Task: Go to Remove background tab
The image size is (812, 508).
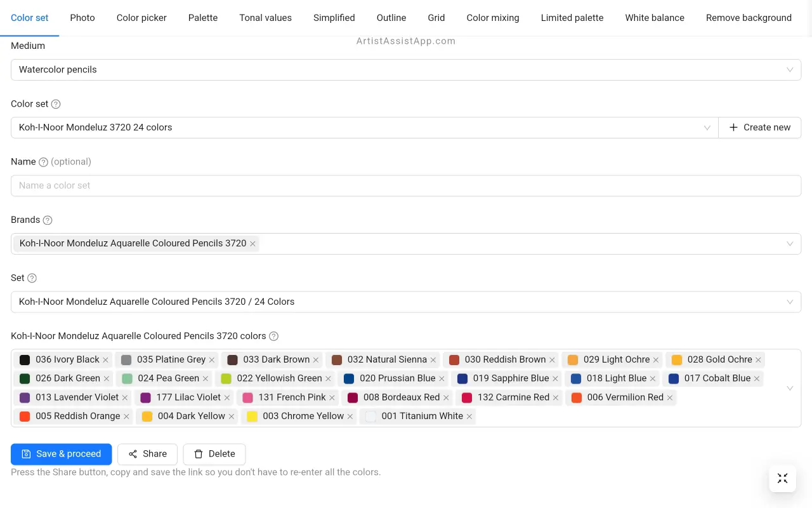Action: 749,18
